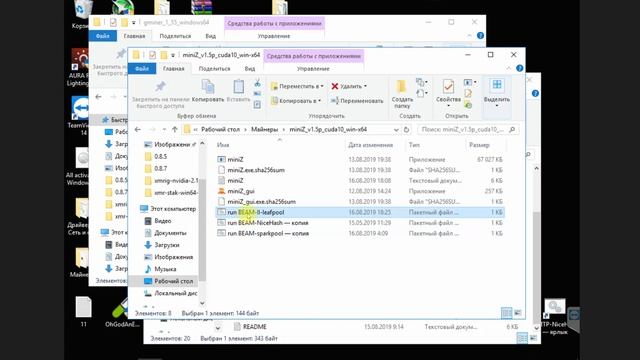Click the Back navigation arrow in miniZ window

(x=138, y=129)
